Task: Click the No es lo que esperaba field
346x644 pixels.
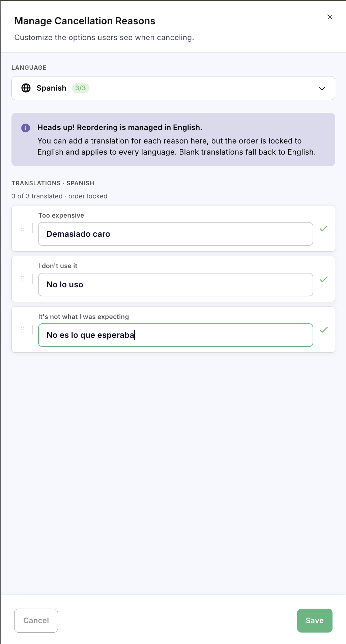Action: (x=176, y=335)
